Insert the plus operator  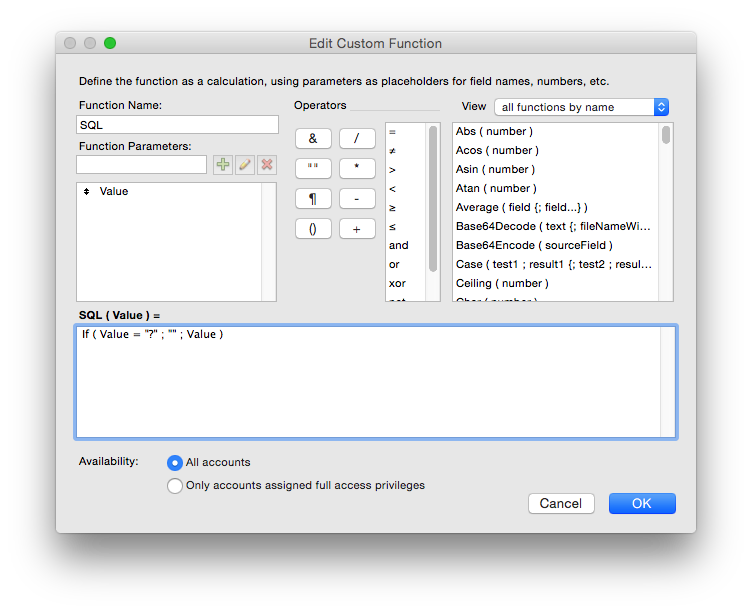tap(357, 229)
